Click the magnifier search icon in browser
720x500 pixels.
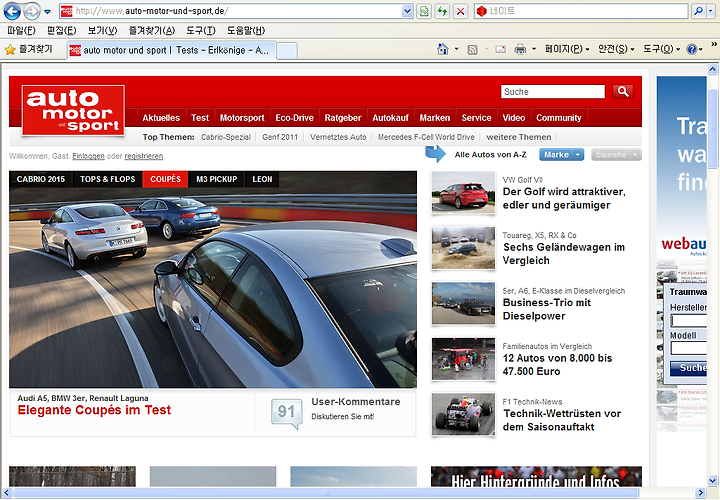[x=698, y=11]
